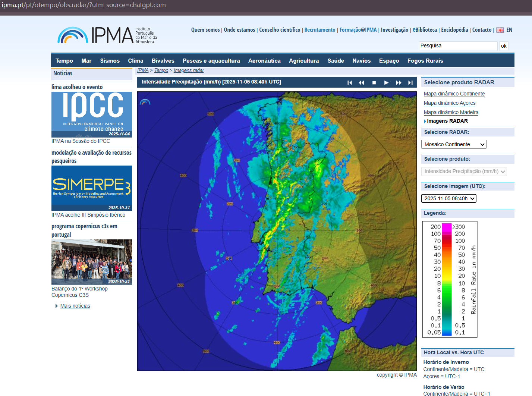
Task: Open the IPCC news thumbnail
Action: [91, 114]
